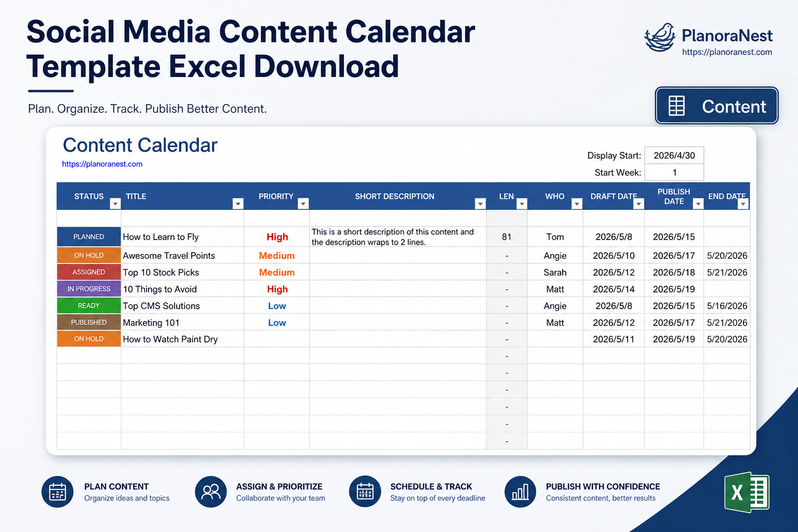
Task: Select the 'Top 10 Stock Picks' title cell
Action: [182, 272]
